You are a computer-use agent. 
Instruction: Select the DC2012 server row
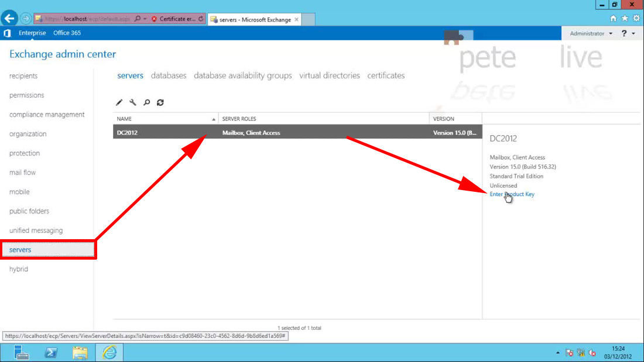[x=297, y=133]
